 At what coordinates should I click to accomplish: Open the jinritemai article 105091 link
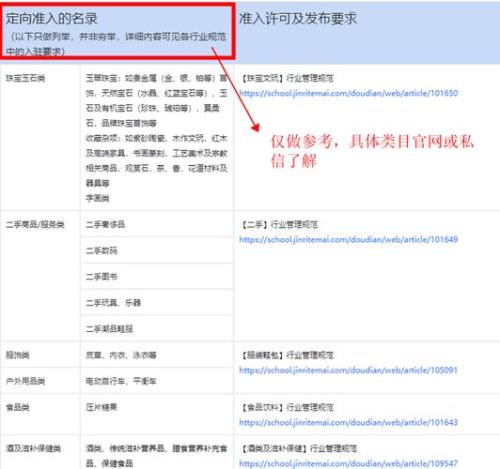[348, 370]
